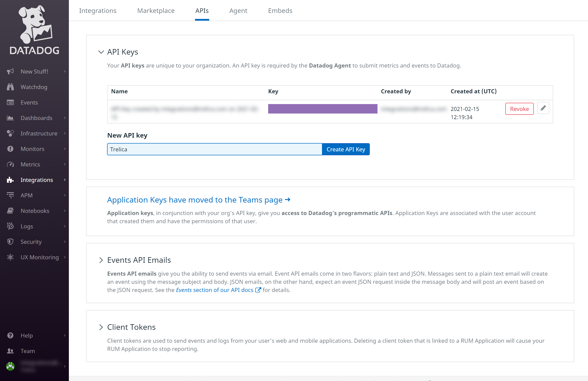Click the purple masked API key
The width and height of the screenshot is (588, 381).
click(323, 109)
